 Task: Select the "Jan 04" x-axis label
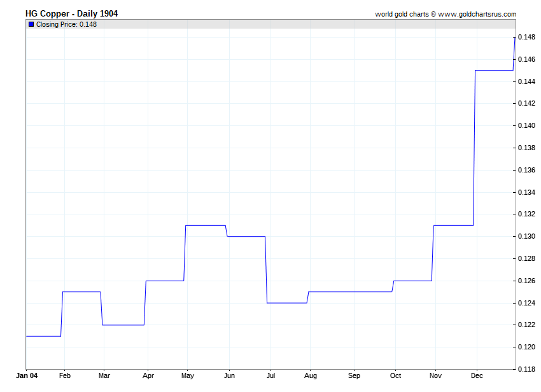[x=26, y=376]
